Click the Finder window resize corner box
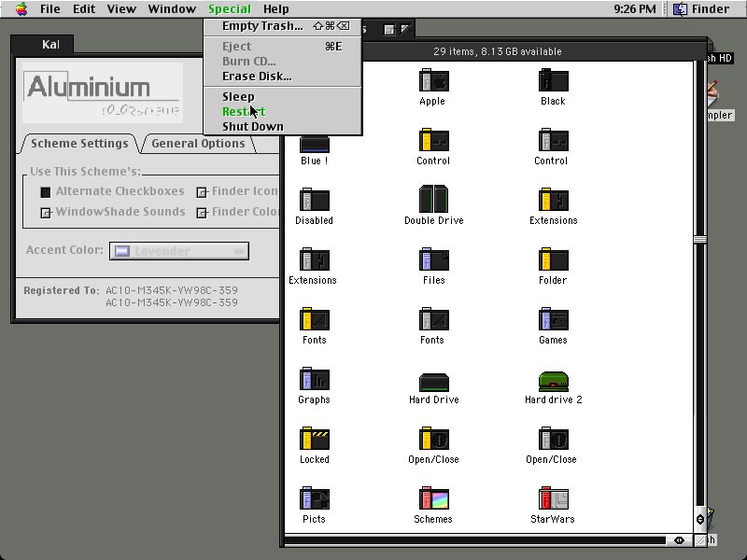 click(699, 540)
